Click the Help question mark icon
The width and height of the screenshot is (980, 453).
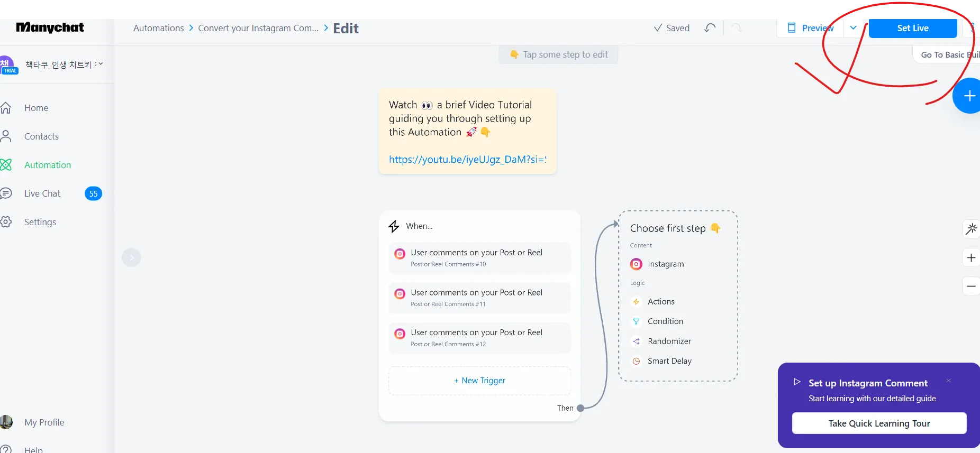6,449
